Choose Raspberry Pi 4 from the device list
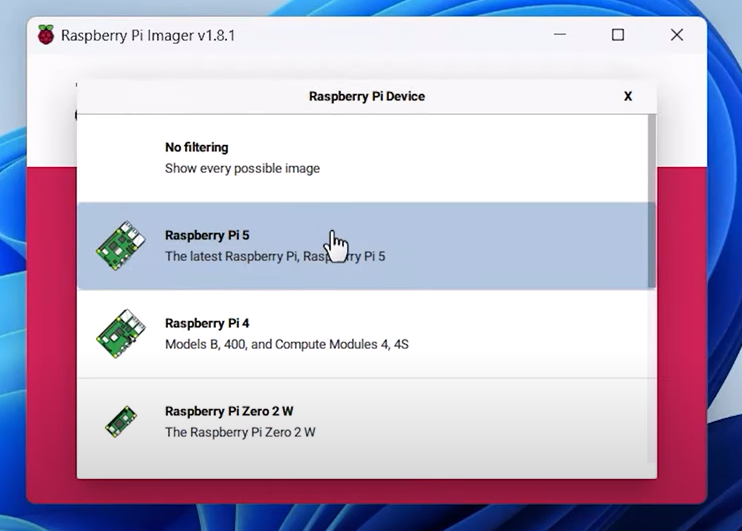The height and width of the screenshot is (531, 742). coord(363,334)
